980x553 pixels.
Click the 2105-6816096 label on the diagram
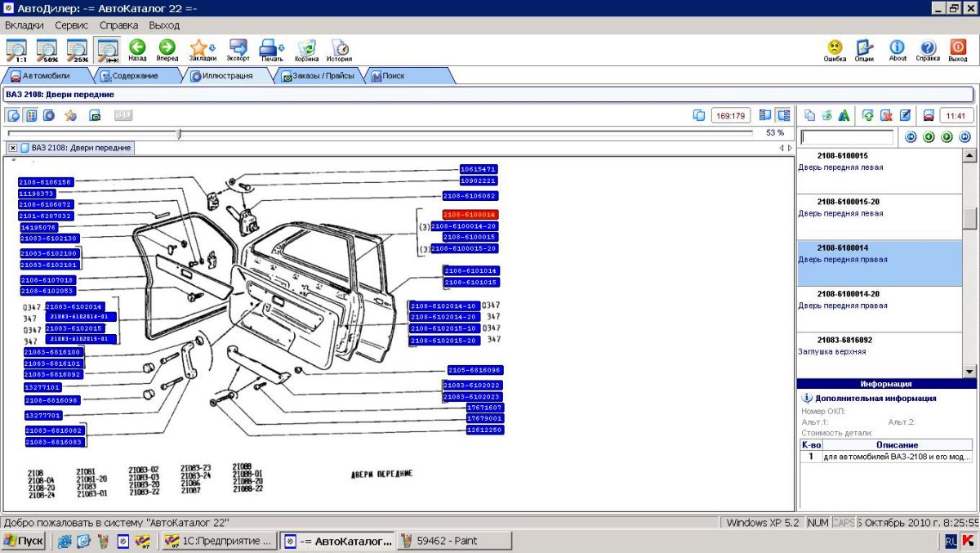point(474,370)
